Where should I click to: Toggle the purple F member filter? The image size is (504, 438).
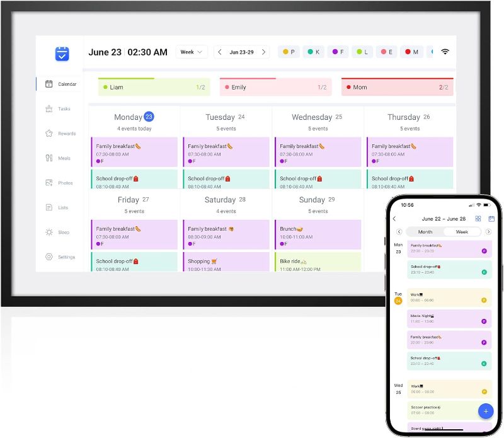[x=338, y=52]
